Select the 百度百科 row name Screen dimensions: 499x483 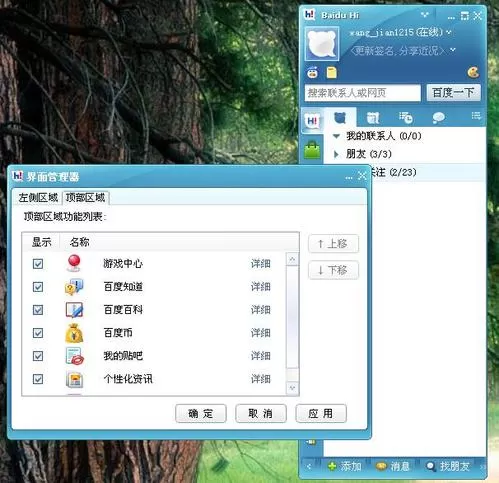pyautogui.click(x=123, y=310)
